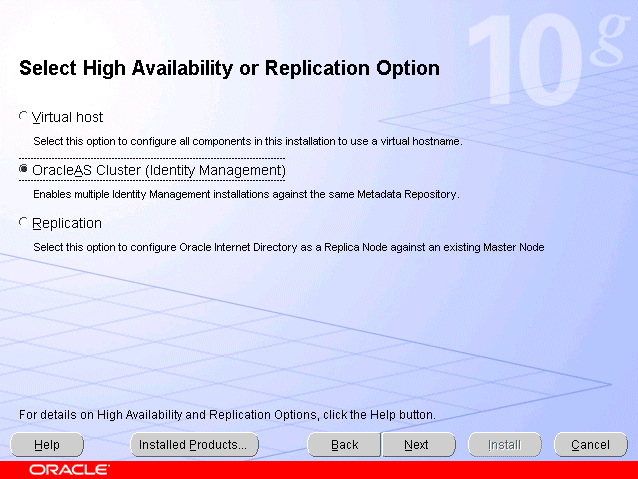Proceed with the Next button
638x479 pixels.
tap(418, 444)
